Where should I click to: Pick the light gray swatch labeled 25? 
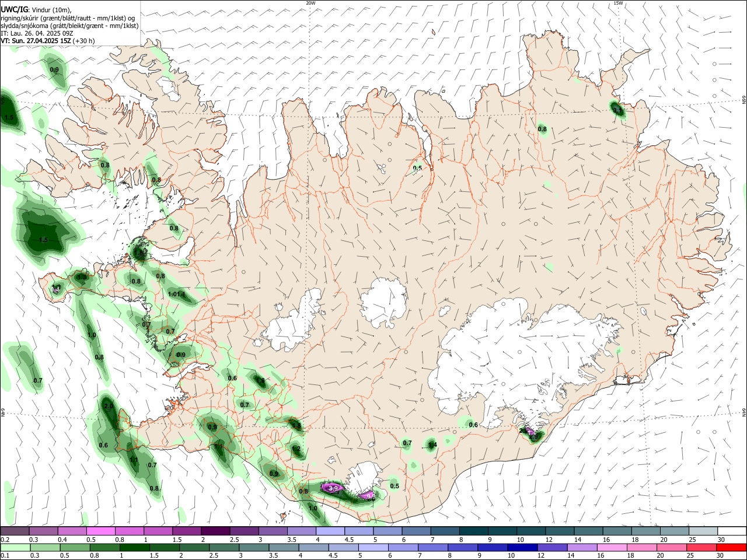[x=703, y=531]
